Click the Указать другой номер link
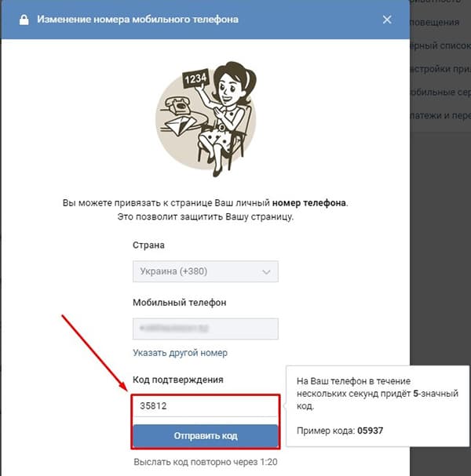471x476 pixels. tap(180, 353)
